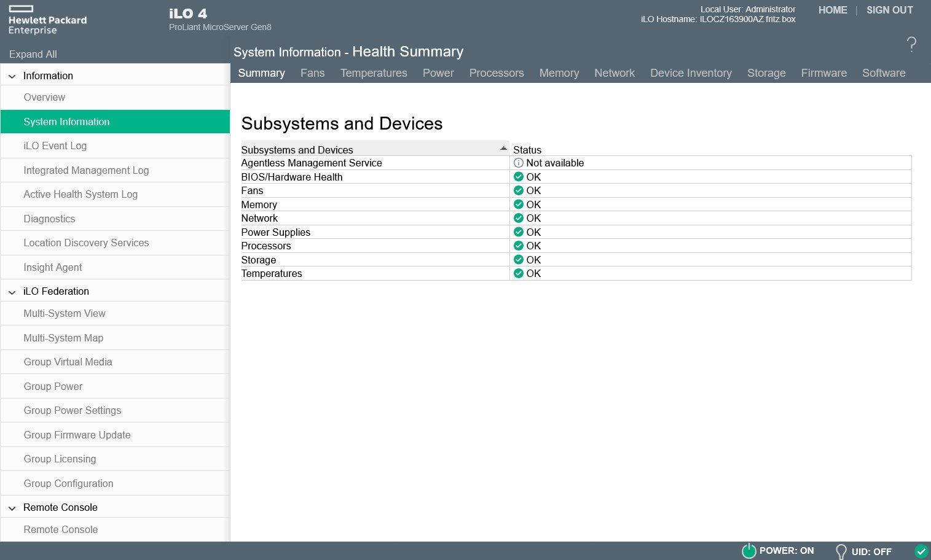Go to Group Virtual Media
This screenshot has width=931, height=560.
coord(115,362)
